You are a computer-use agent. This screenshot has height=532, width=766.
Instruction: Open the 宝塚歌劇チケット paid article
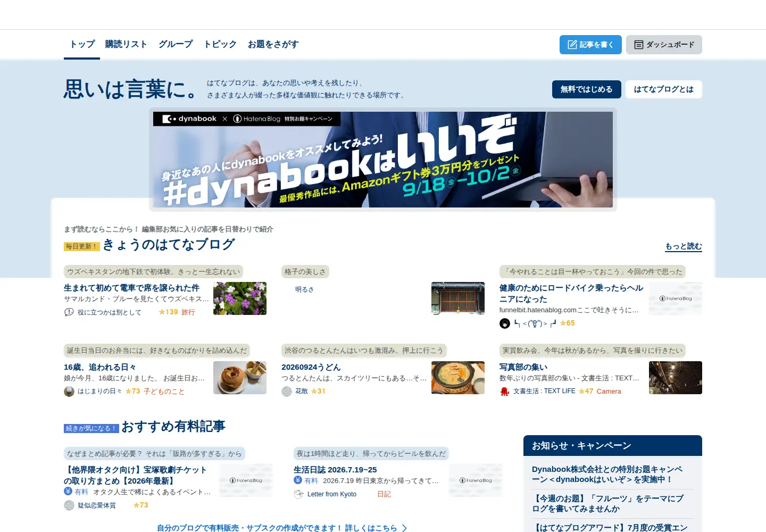click(135, 475)
